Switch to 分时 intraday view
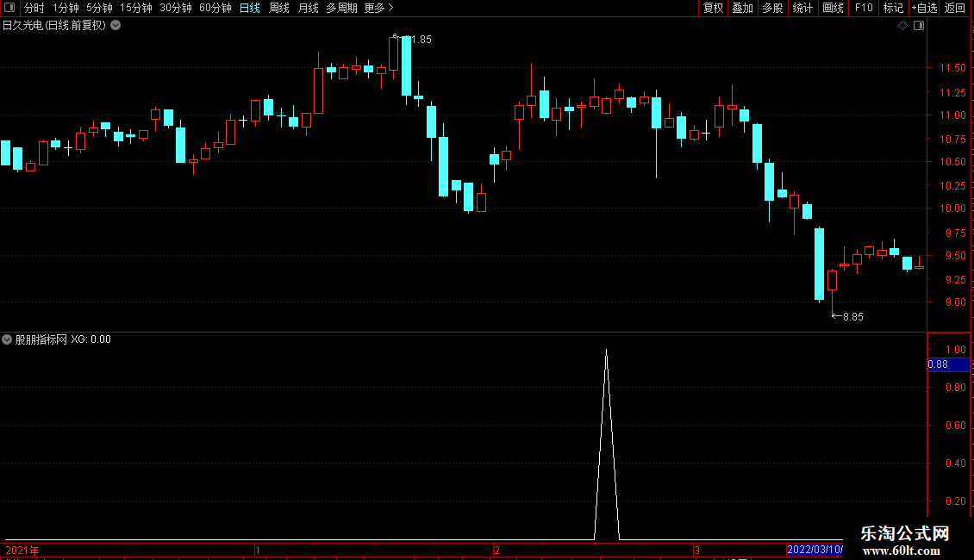This screenshot has height=560, width=974. coord(34,8)
